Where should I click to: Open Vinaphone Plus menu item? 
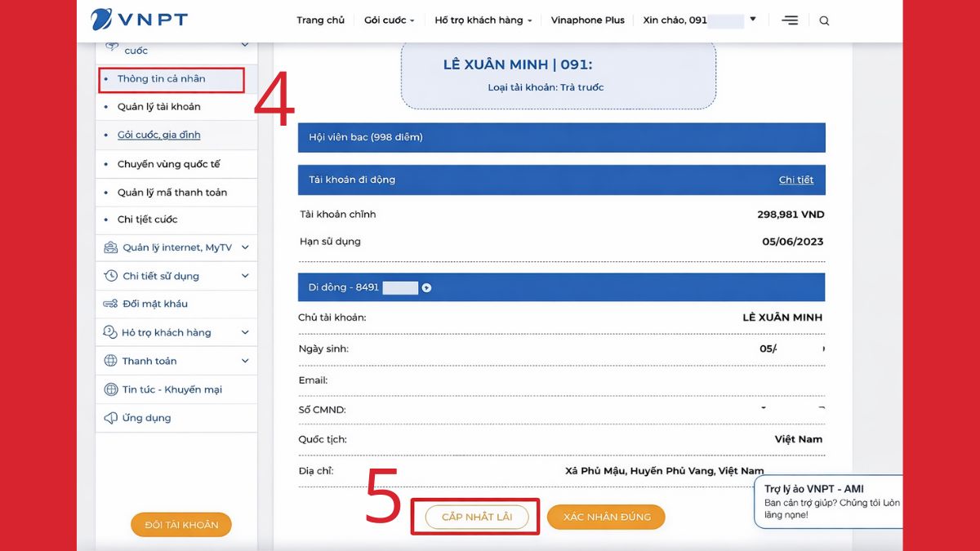[x=587, y=20]
